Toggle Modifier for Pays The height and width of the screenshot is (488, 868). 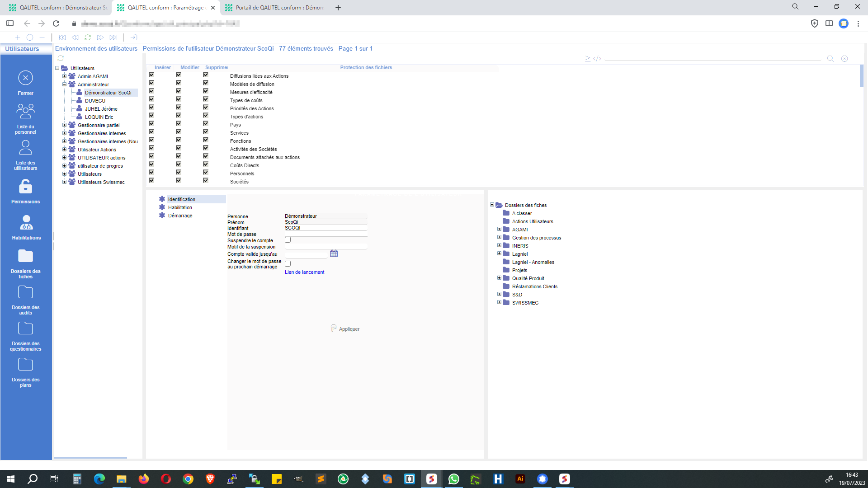coord(179,124)
